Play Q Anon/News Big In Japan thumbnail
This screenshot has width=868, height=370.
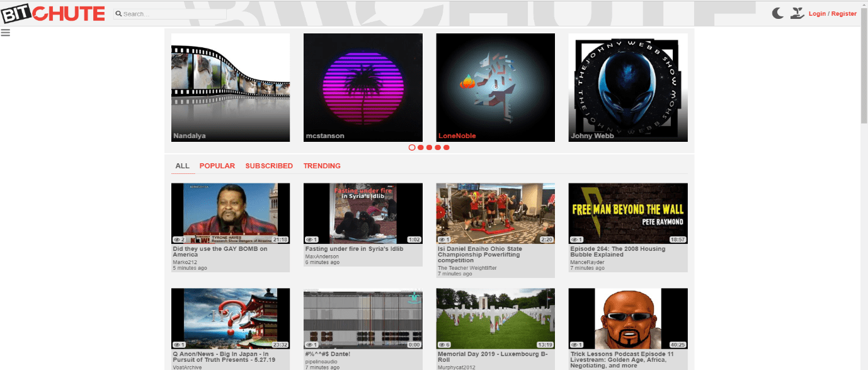[231, 318]
